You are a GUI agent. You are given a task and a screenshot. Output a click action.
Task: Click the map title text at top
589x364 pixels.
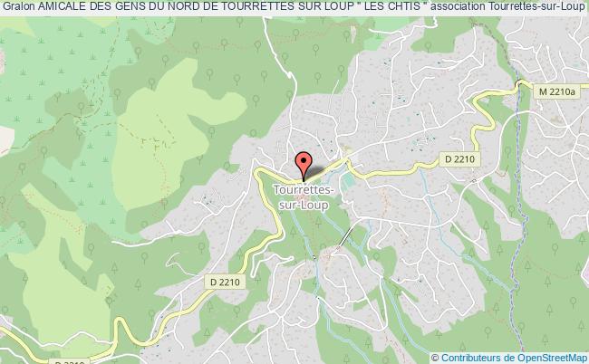click(294, 6)
